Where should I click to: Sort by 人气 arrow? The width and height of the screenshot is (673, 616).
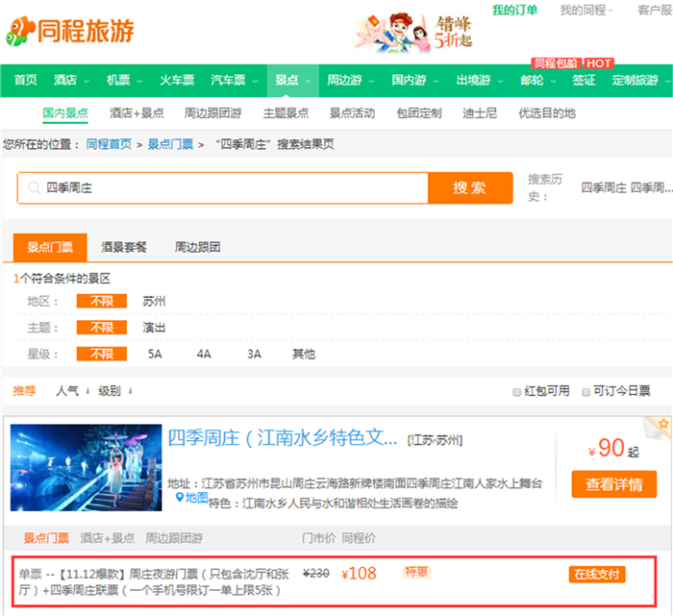[87, 392]
